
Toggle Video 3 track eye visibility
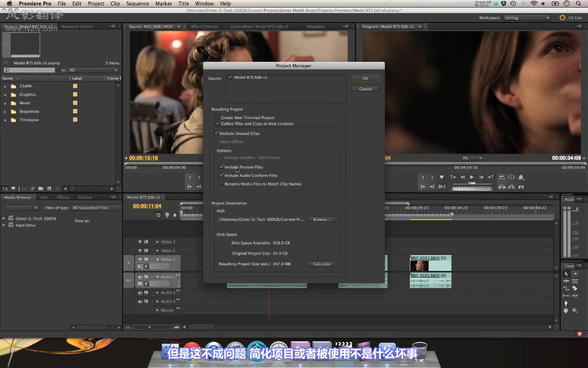140,242
